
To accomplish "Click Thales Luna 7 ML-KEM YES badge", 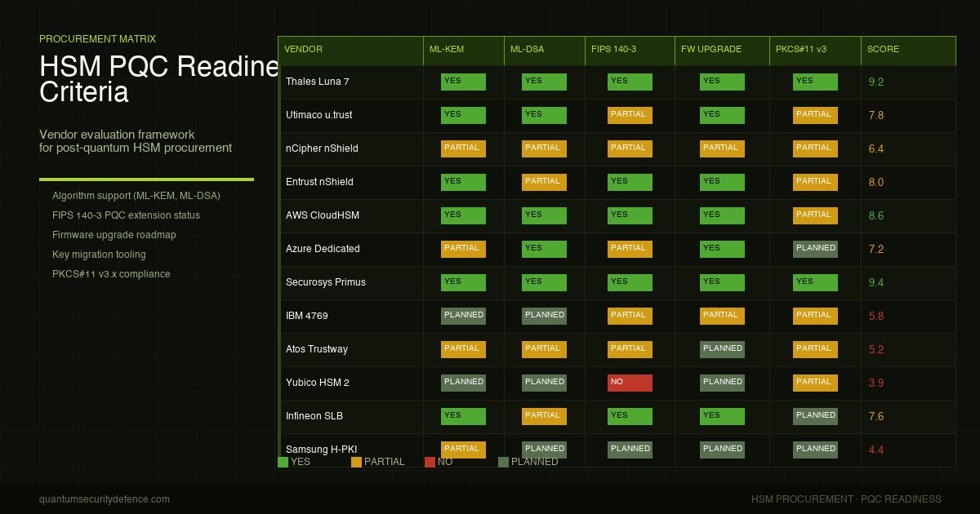I will 463,82.
